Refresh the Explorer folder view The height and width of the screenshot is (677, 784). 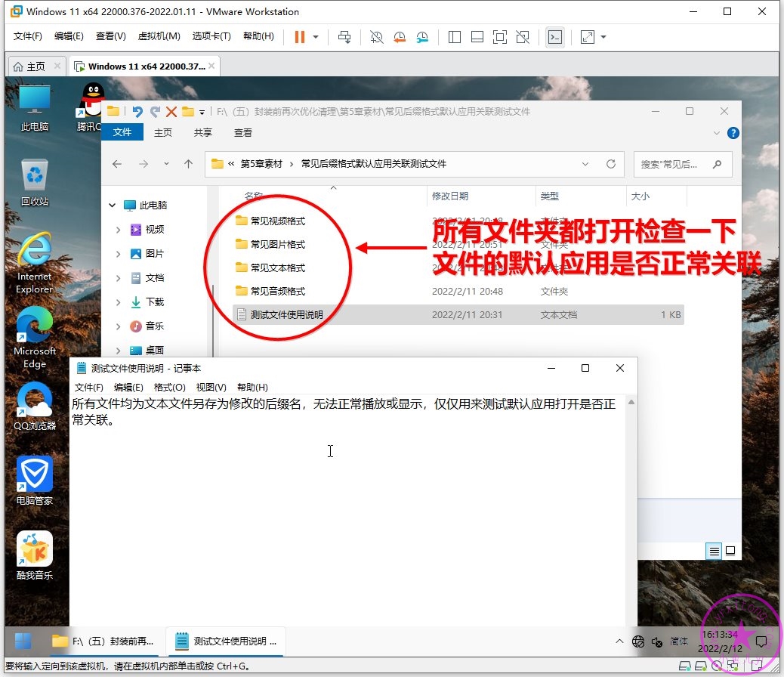[611, 164]
